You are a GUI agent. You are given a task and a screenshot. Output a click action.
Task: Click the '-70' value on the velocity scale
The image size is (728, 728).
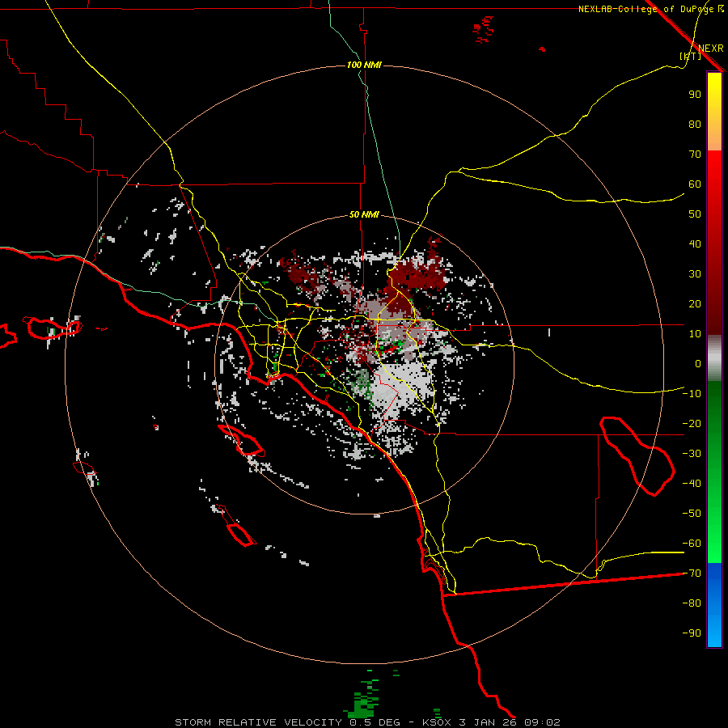(692, 573)
